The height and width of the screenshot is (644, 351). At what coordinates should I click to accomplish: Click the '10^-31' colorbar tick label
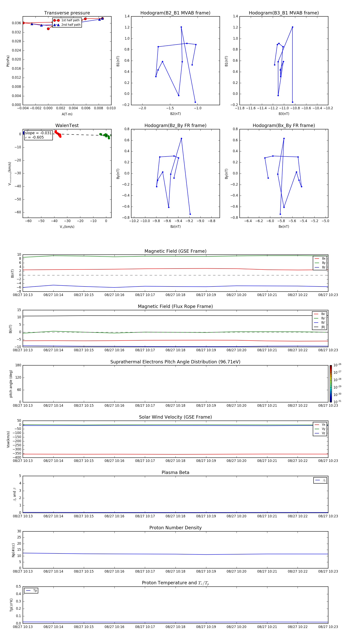tap(337, 402)
